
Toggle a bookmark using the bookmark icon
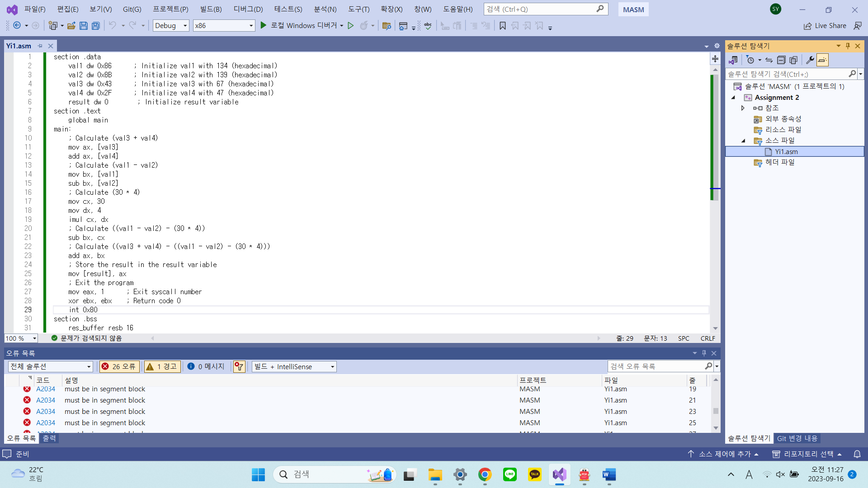tap(503, 26)
